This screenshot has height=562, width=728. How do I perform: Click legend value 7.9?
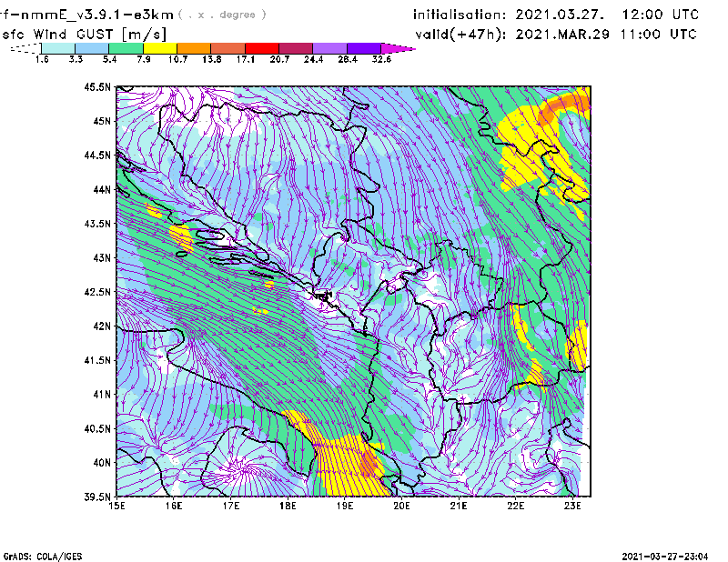tap(144, 59)
